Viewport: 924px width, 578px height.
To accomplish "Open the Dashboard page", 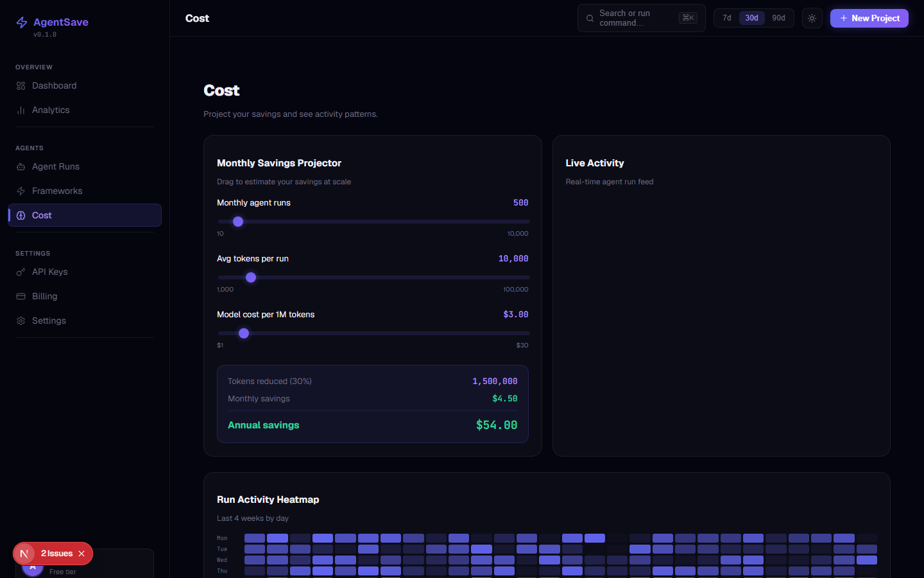I will [85, 86].
